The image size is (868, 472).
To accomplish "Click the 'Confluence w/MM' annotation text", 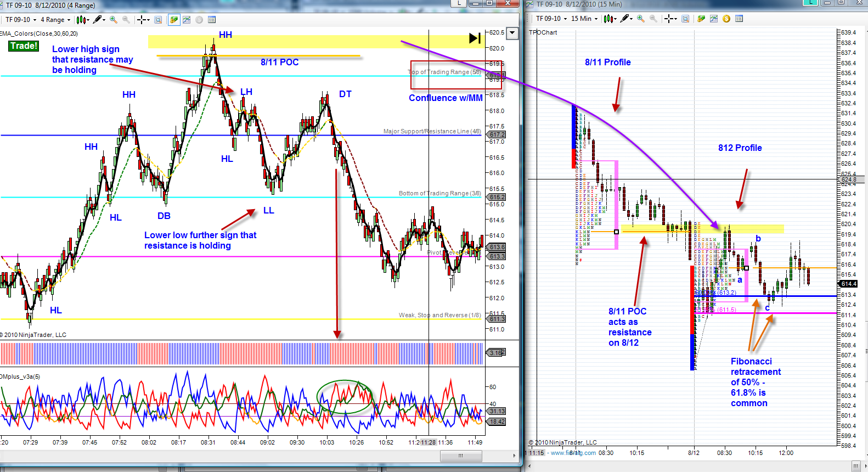I will (x=446, y=98).
